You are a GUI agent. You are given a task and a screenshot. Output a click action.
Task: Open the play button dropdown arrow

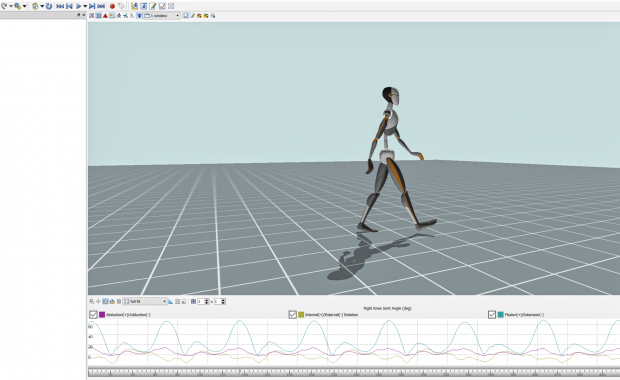pyautogui.click(x=85, y=6)
